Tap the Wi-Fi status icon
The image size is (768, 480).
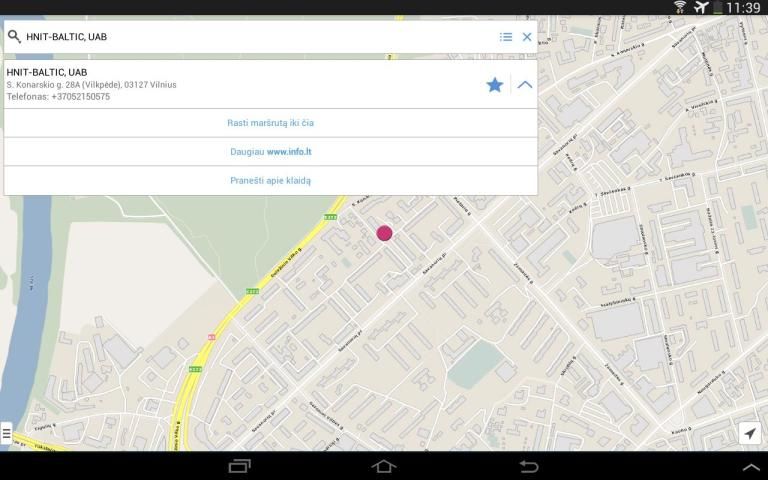pyautogui.click(x=680, y=7)
